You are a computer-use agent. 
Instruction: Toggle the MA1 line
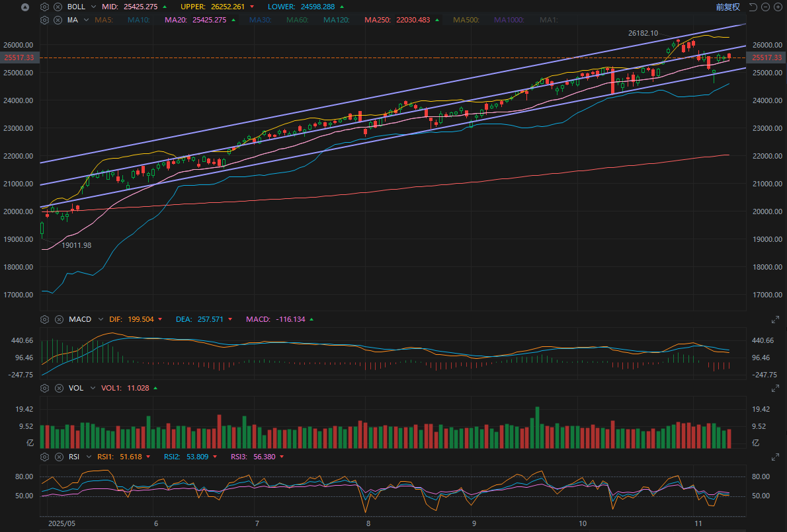point(549,20)
